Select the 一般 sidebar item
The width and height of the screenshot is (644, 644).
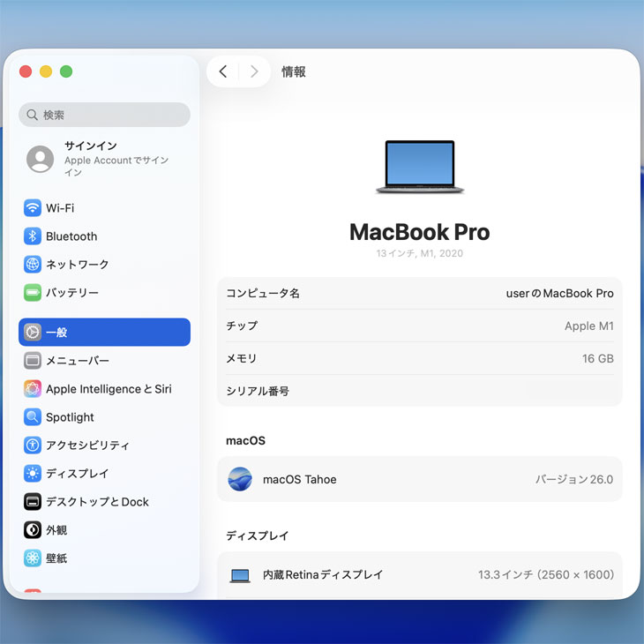[104, 333]
